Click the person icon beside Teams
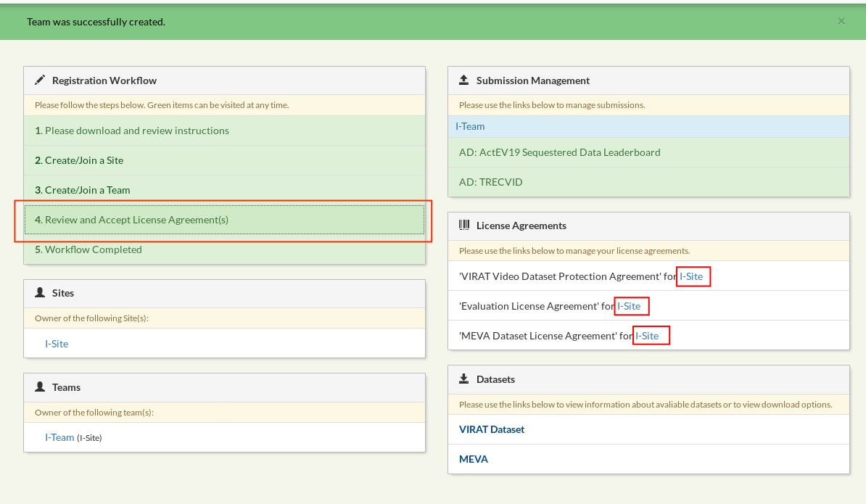This screenshot has width=866, height=504. coord(40,387)
